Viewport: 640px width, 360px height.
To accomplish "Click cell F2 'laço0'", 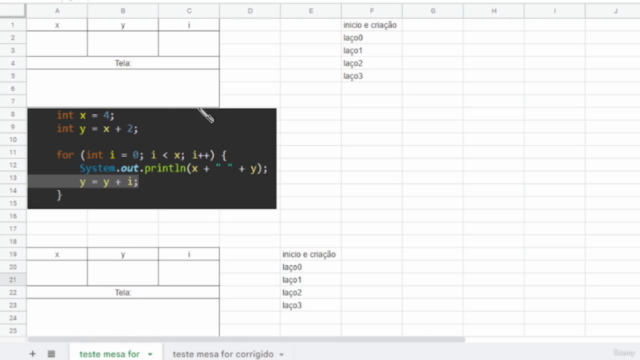I will point(372,38).
